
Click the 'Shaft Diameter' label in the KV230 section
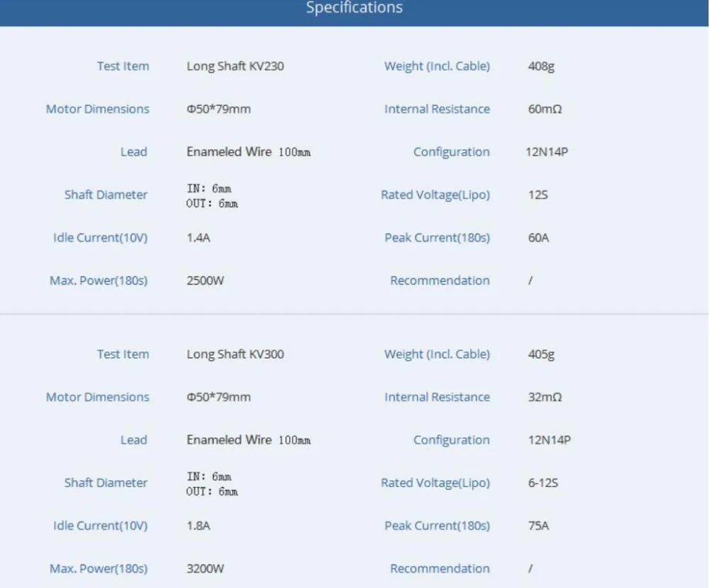[x=106, y=195]
